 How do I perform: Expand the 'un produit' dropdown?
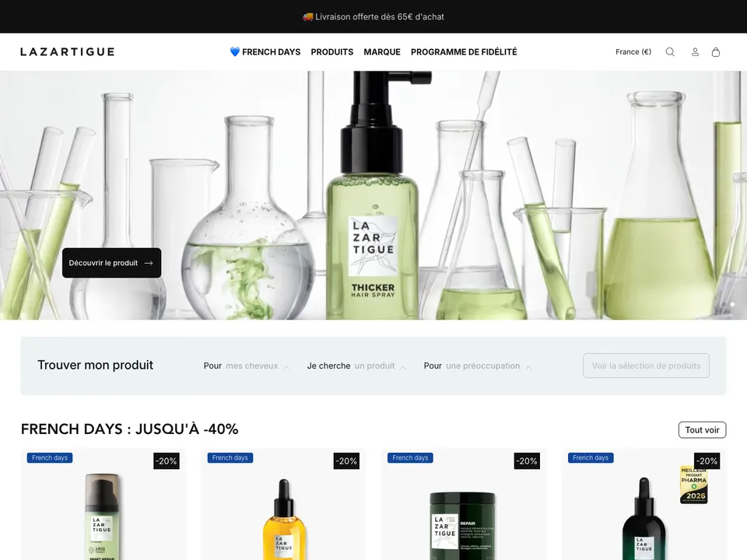pyautogui.click(x=381, y=366)
